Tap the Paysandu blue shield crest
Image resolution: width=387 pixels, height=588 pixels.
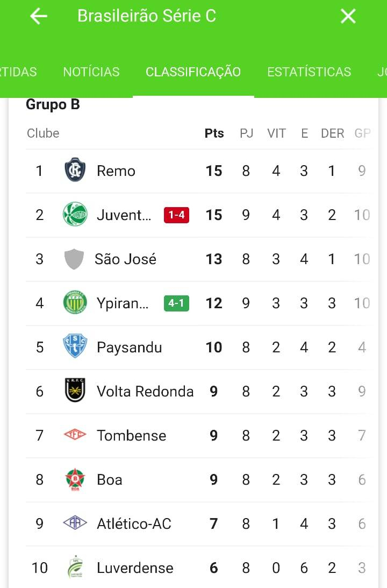click(x=75, y=347)
